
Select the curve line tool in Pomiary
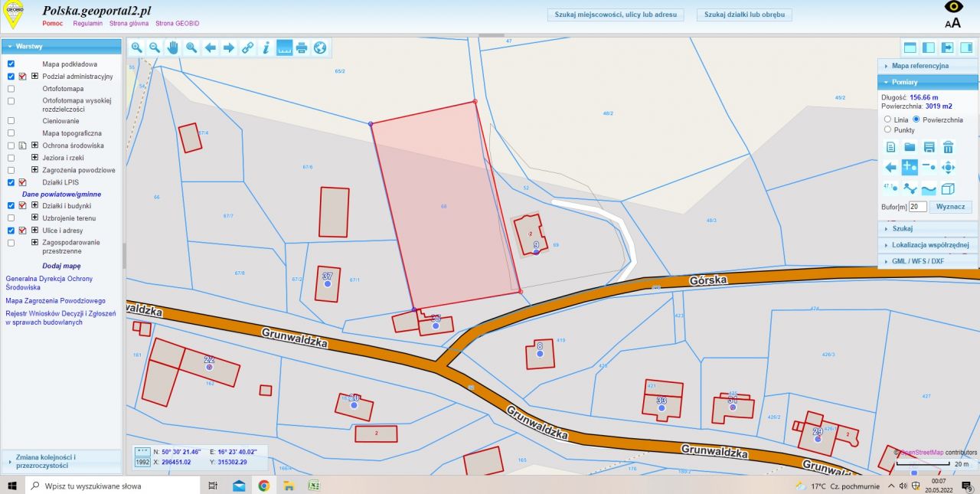(929, 188)
